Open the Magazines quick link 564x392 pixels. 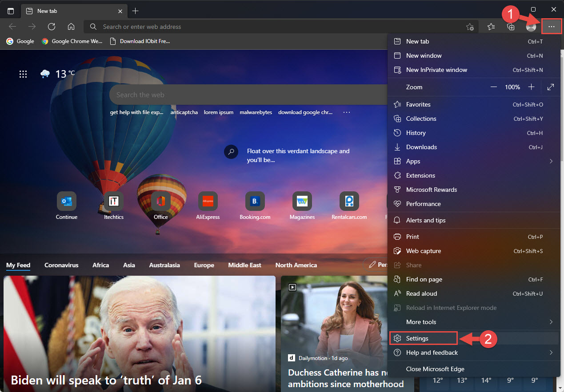click(302, 206)
